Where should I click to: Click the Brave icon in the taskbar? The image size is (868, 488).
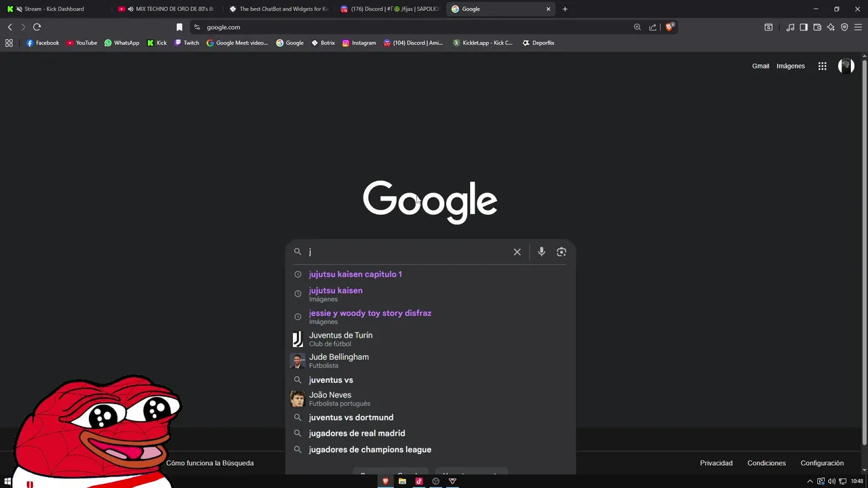coord(386,481)
